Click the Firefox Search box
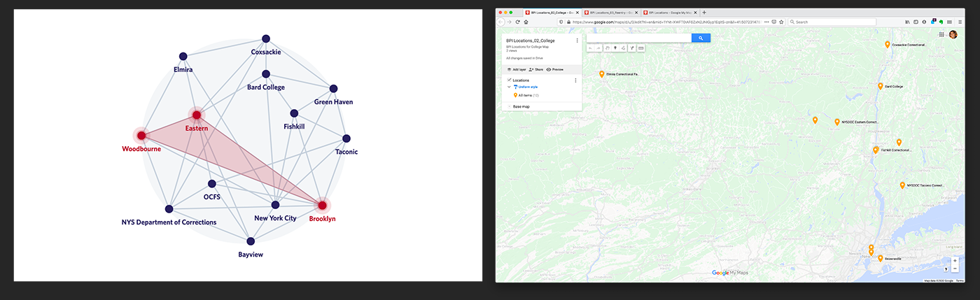This screenshot has height=300, width=980. [x=832, y=22]
